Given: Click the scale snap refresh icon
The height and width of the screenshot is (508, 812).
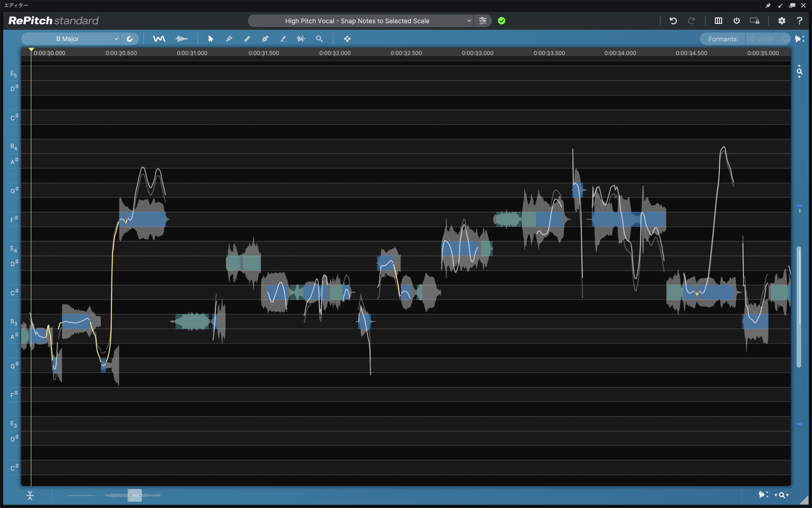Looking at the screenshot, I should 130,39.
